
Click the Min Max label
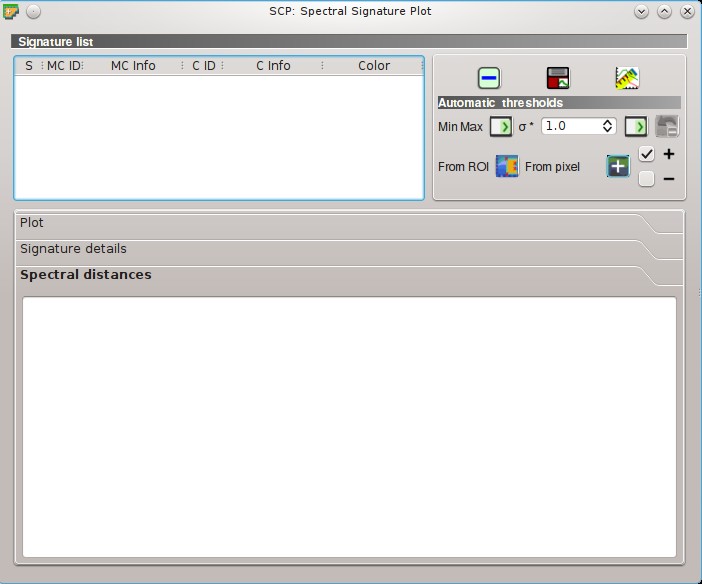pos(460,127)
